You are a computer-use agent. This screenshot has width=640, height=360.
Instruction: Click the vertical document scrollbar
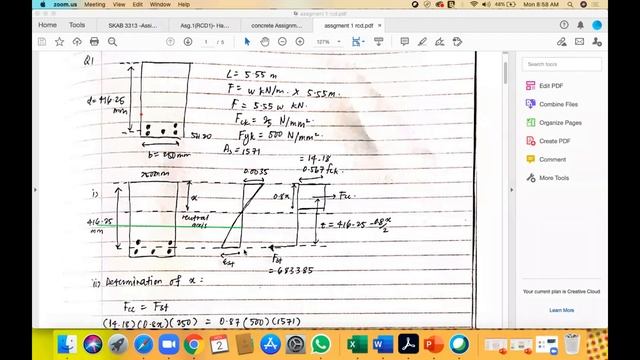[505, 73]
